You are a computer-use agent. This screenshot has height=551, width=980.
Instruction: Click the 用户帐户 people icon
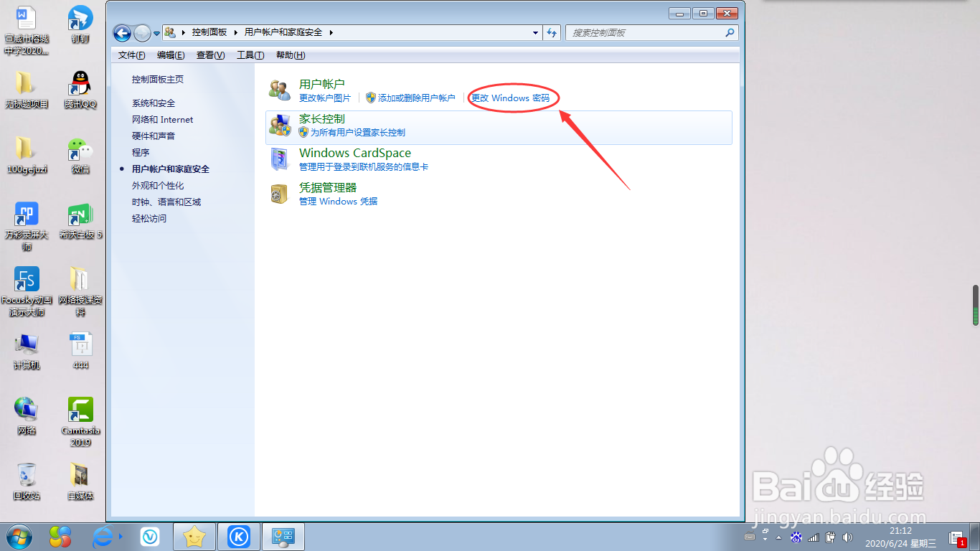coord(280,90)
